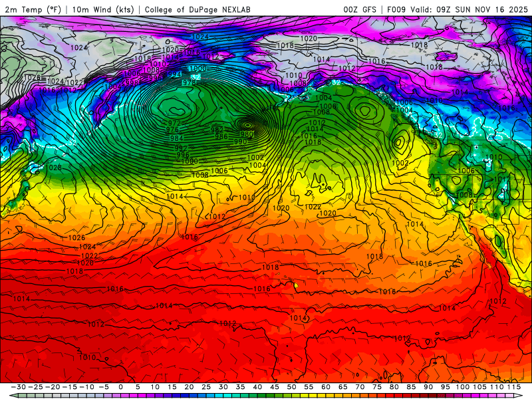The height and width of the screenshot is (399, 532).
Task: Select the 1028 high pressure label
Action: [x=54, y=168]
